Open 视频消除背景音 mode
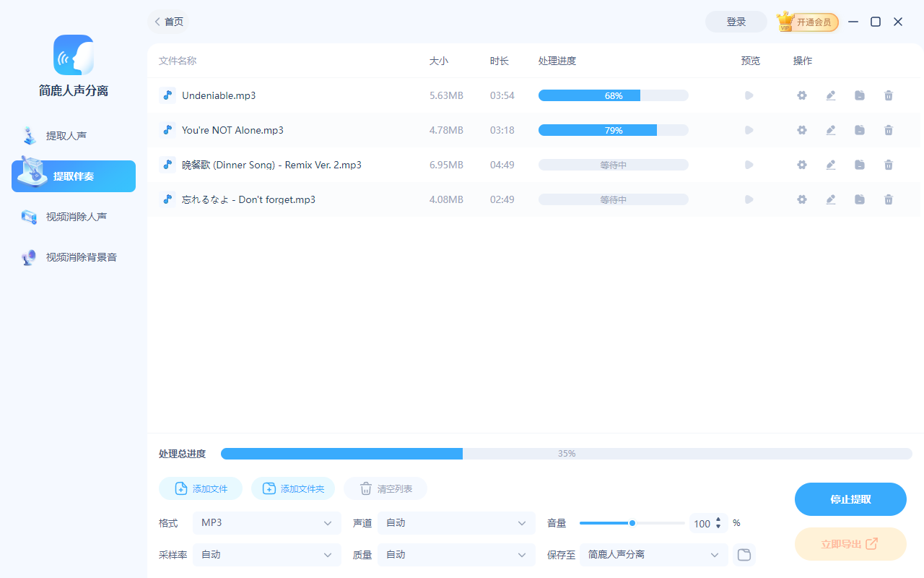 pos(74,257)
